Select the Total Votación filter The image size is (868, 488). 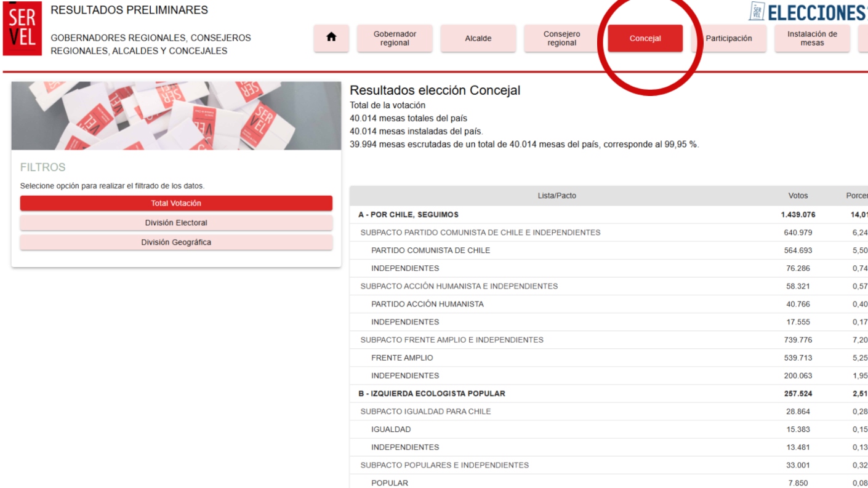point(176,203)
